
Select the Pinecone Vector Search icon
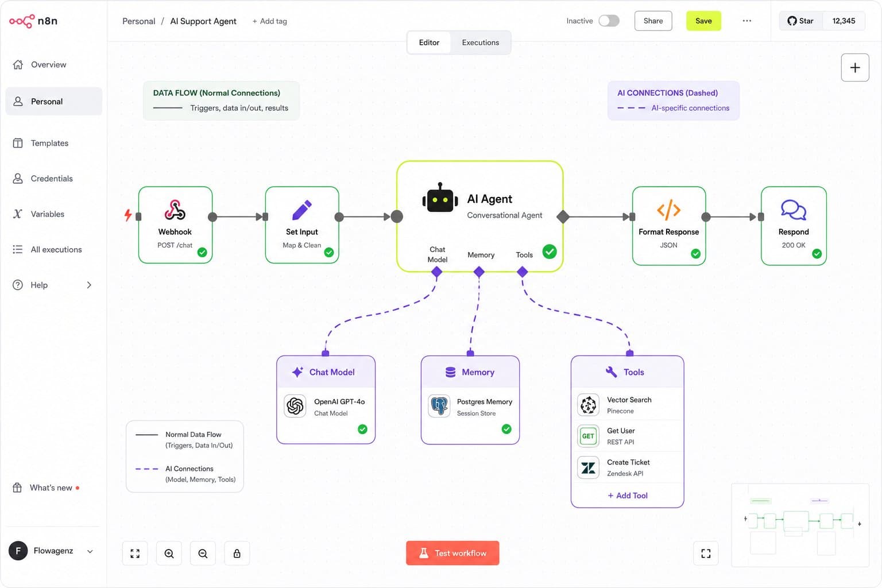(589, 405)
